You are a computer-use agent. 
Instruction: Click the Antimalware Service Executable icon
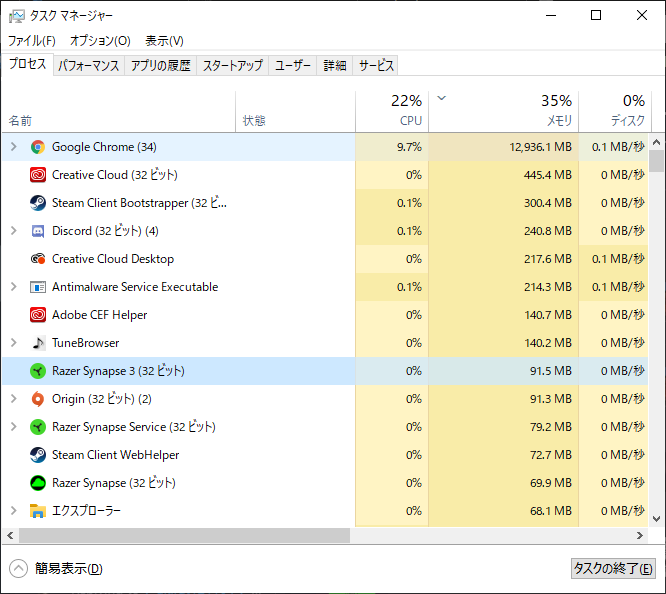point(38,287)
